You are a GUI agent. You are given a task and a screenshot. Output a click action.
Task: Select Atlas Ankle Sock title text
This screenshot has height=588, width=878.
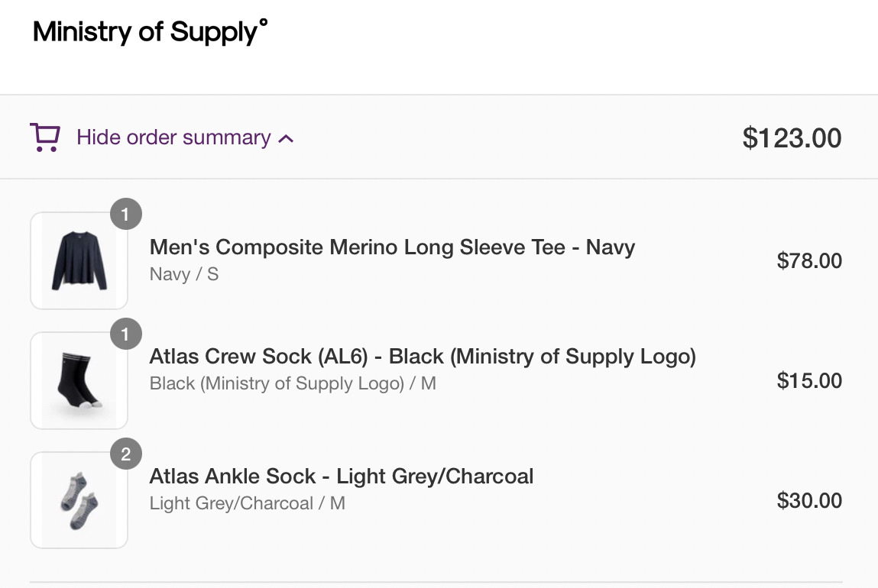click(x=342, y=477)
